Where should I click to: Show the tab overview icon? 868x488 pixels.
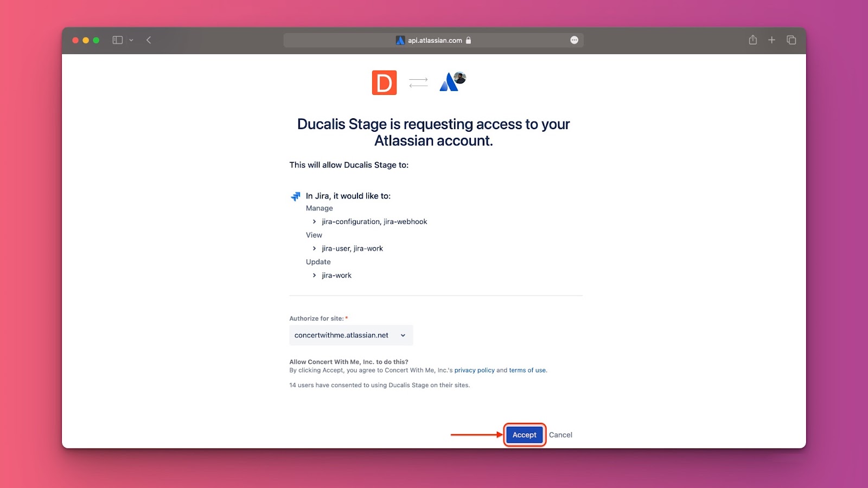(x=791, y=40)
